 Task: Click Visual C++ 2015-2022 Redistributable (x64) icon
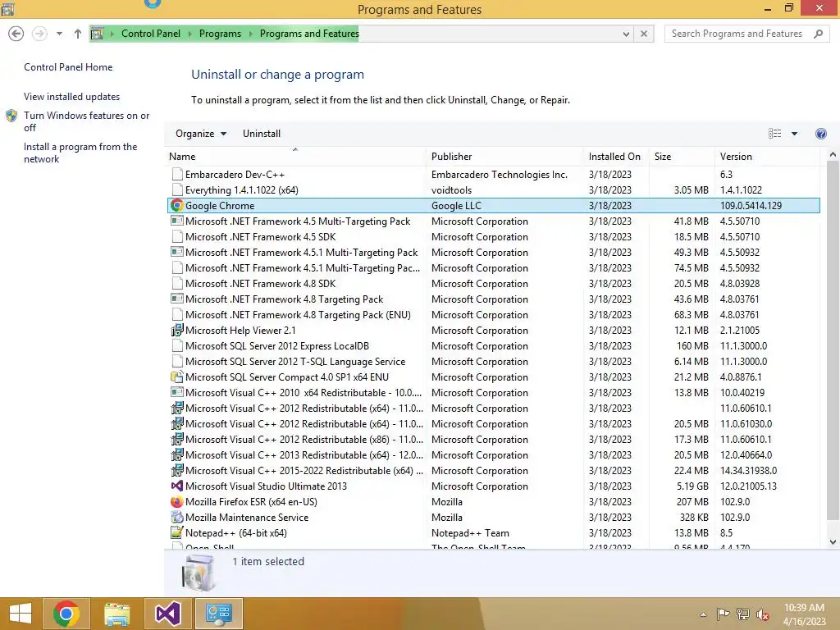(177, 470)
